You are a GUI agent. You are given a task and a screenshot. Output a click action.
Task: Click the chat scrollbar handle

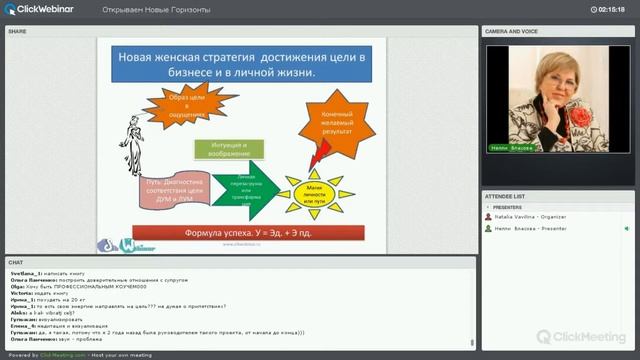click(472, 342)
